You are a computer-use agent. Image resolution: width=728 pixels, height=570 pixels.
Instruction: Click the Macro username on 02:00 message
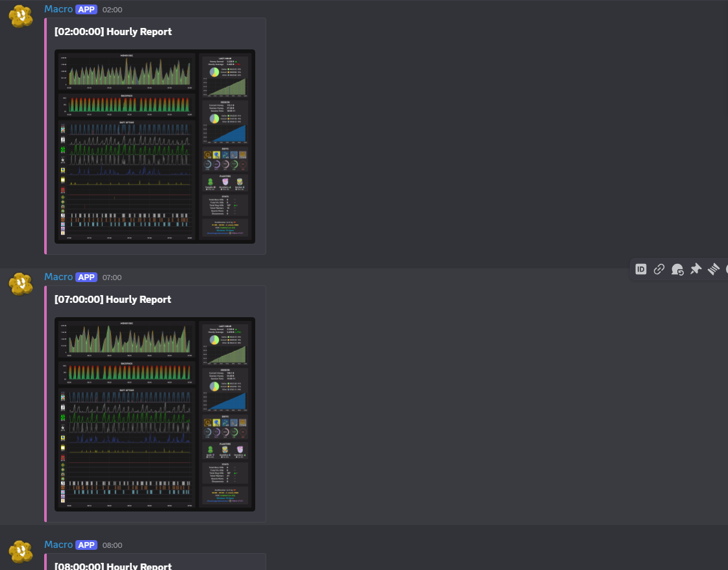click(x=58, y=9)
